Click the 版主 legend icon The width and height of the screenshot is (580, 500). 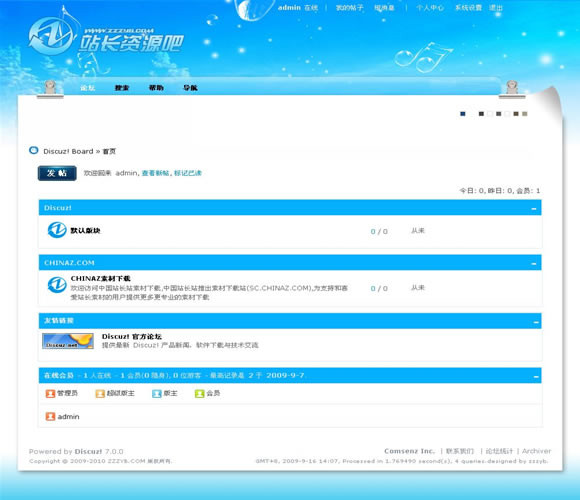click(157, 393)
